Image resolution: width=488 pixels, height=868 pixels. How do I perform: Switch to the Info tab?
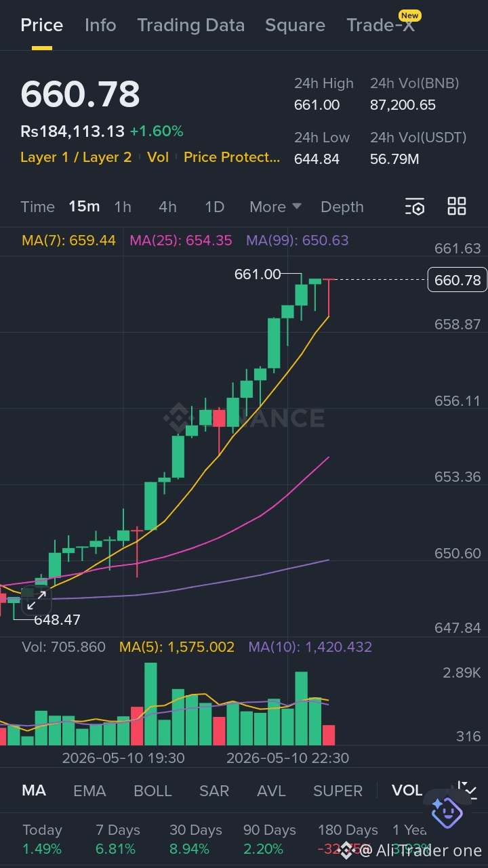click(100, 25)
